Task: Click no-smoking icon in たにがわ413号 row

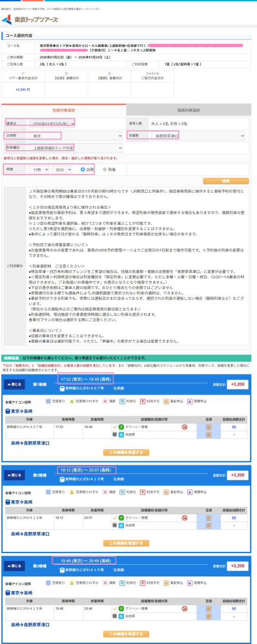Action: pos(185,518)
